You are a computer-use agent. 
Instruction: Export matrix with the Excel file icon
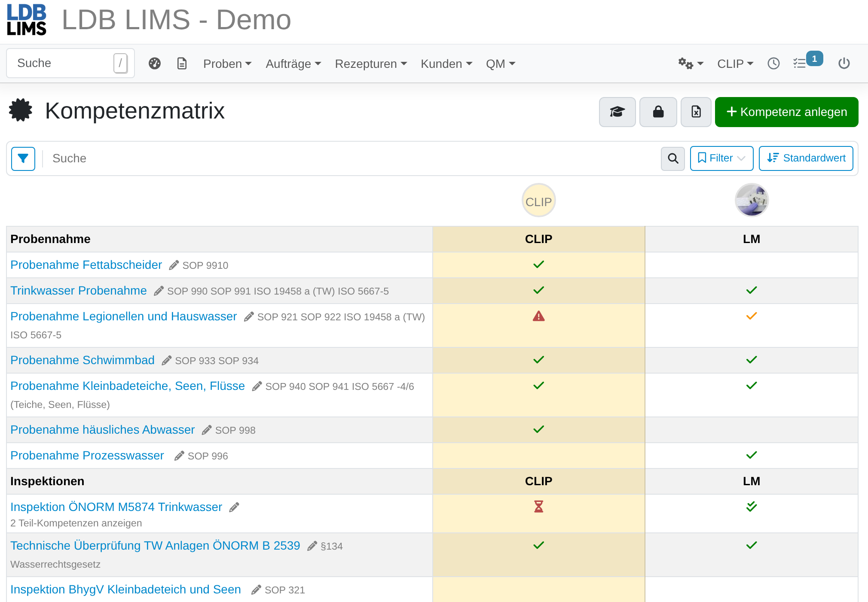tap(696, 112)
